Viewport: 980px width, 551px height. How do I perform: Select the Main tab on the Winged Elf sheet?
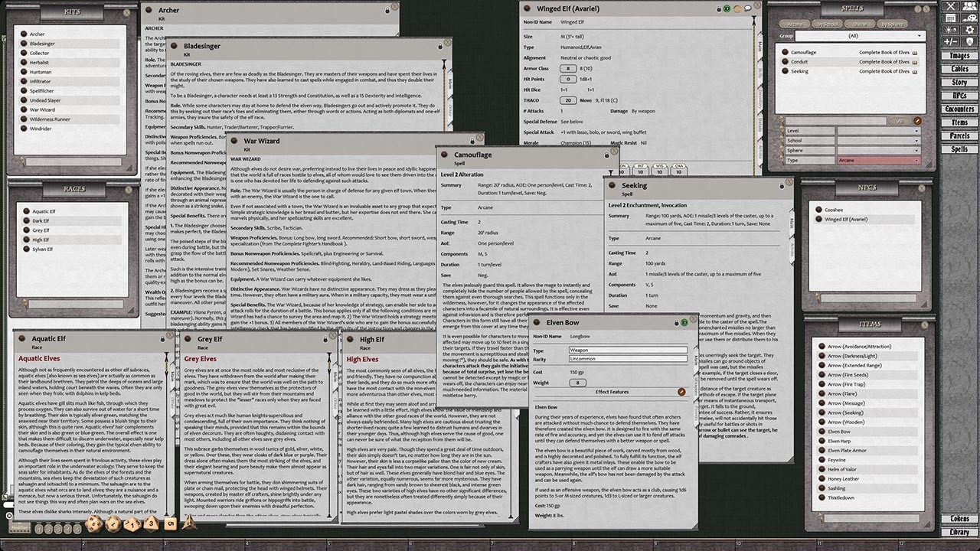[x=759, y=46]
